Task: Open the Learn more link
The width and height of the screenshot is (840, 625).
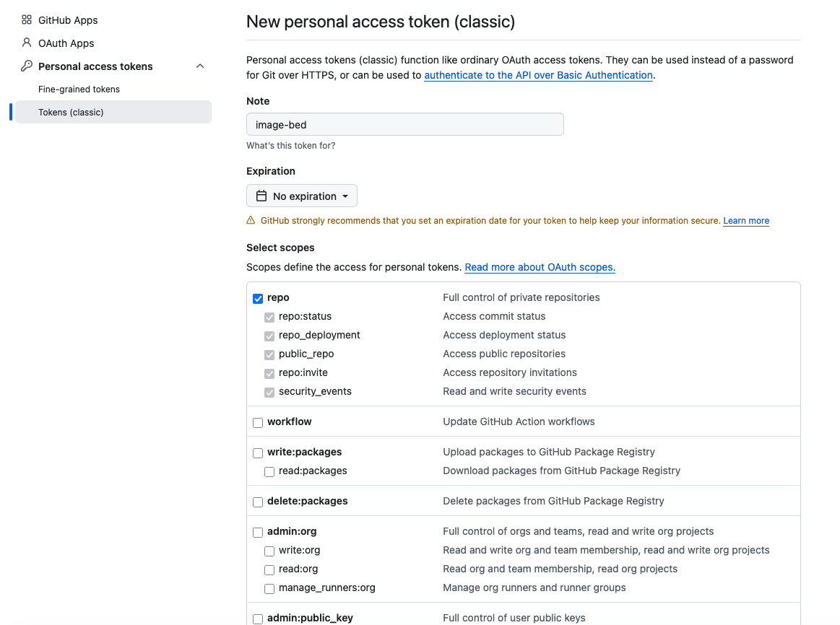Action: (x=745, y=221)
